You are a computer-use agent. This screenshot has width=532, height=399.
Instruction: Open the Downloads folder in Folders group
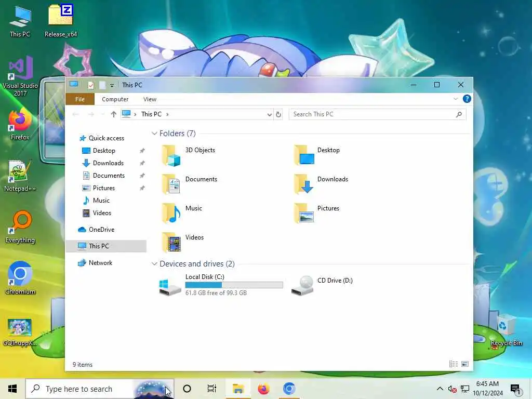[x=321, y=184]
